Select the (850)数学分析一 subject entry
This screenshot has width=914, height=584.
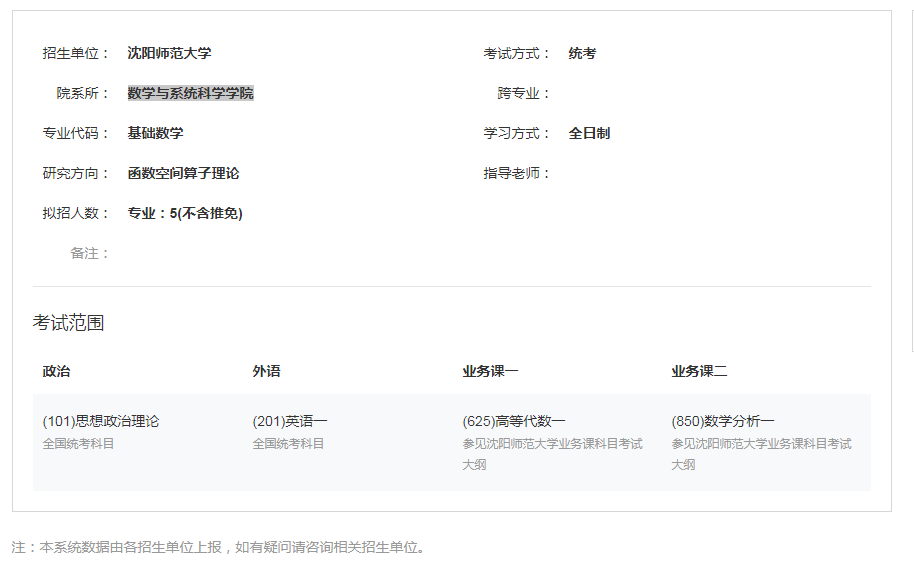(x=722, y=421)
